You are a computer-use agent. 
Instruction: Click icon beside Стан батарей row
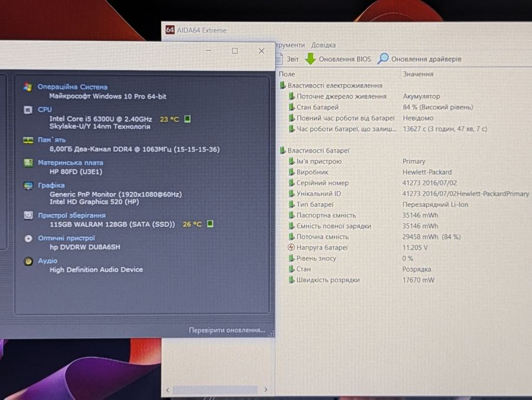click(291, 107)
